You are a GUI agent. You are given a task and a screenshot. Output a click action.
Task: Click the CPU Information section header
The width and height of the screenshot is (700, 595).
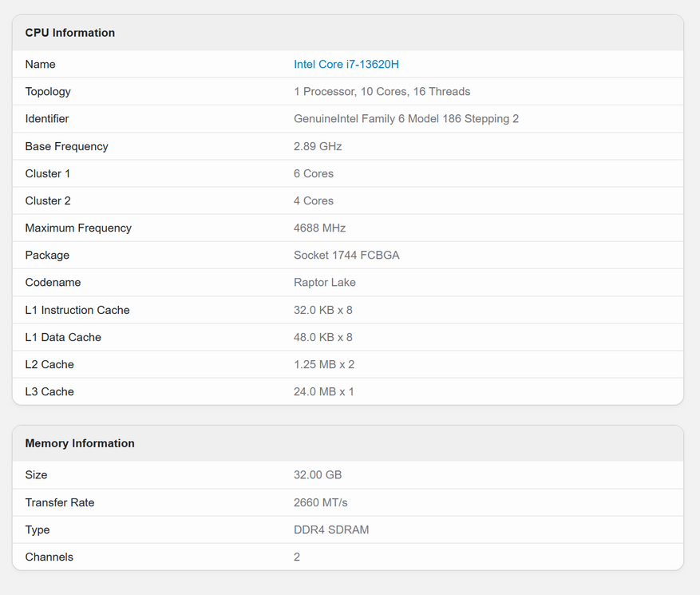point(70,33)
